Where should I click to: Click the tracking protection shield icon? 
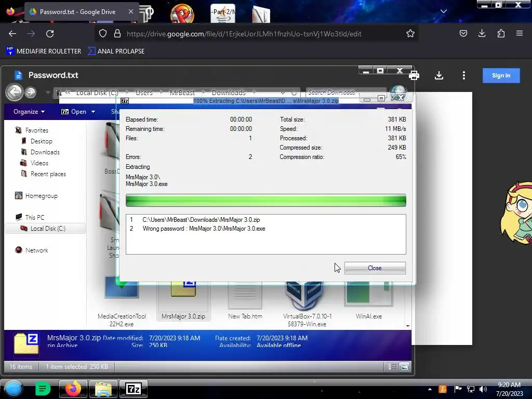(x=103, y=34)
